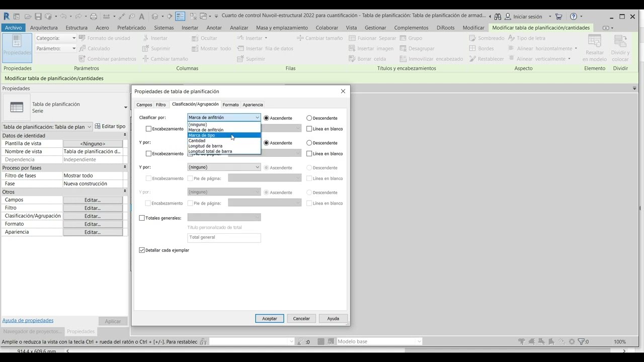Screen dimensions: 644x362
Task: Open the Help question mark icon
Action: point(574,16)
